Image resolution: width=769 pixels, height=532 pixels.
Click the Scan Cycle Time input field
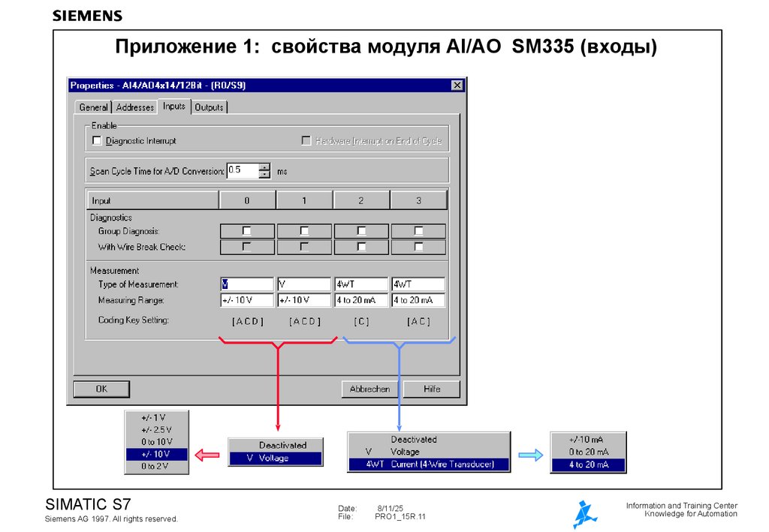(240, 170)
